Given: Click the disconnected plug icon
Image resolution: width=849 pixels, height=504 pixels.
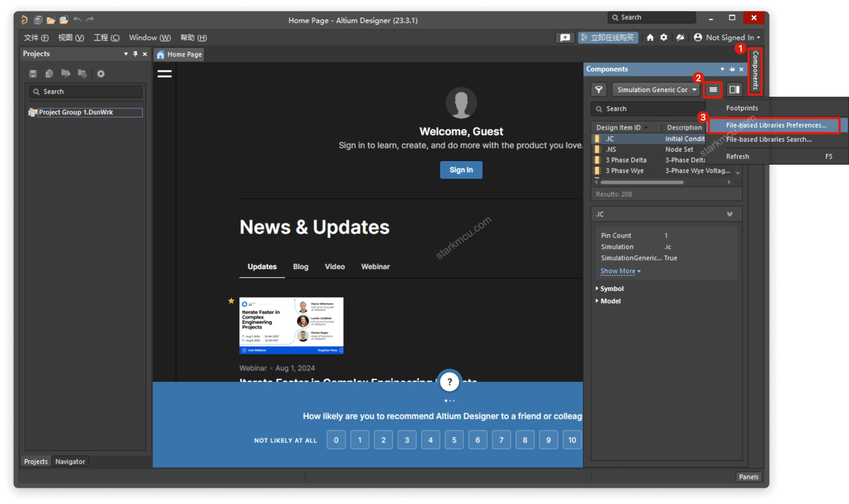Looking at the screenshot, I should pyautogui.click(x=680, y=38).
